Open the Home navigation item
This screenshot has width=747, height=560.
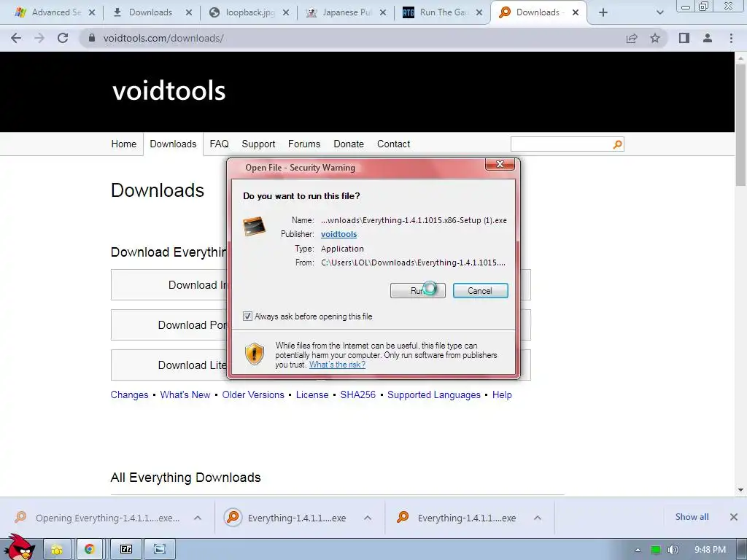pos(124,144)
